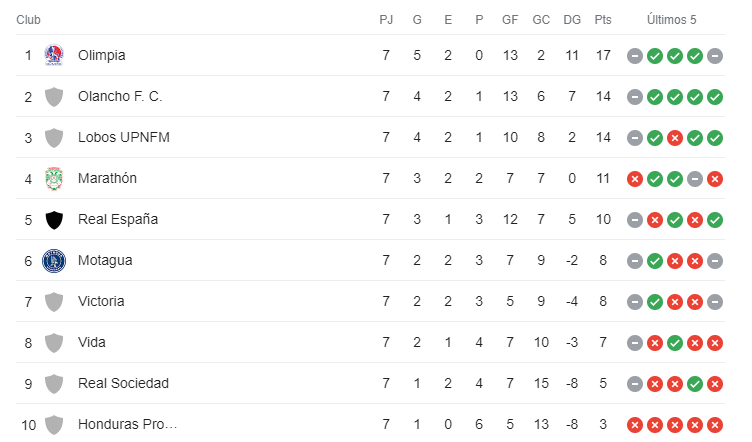Screen dimensions: 752x442
Task: Click the Club column header
Action: coord(28,20)
